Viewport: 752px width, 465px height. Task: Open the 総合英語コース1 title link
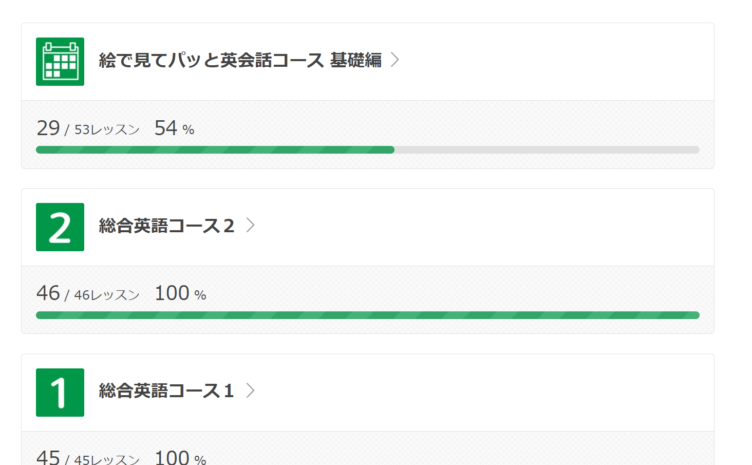(x=166, y=391)
